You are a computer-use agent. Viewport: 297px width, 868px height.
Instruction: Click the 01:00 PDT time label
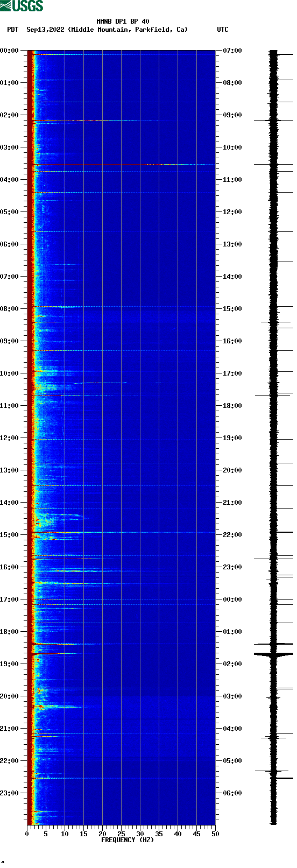click(10, 83)
